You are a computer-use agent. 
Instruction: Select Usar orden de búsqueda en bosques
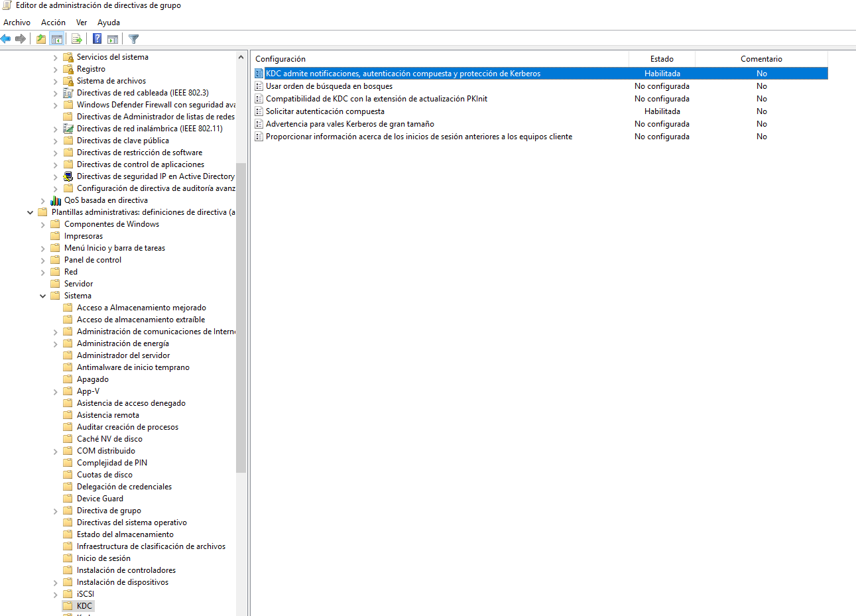[x=329, y=86]
